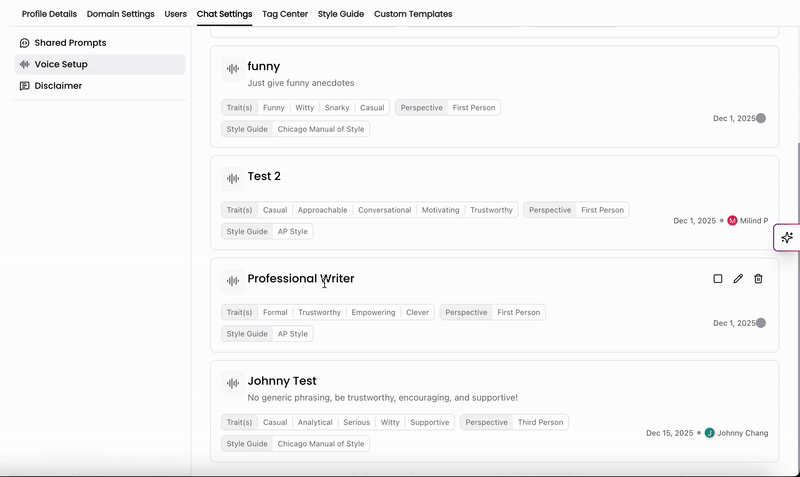Viewport: 800px width, 477px height.
Task: Click Johnny Chang's green avatar
Action: [710, 433]
